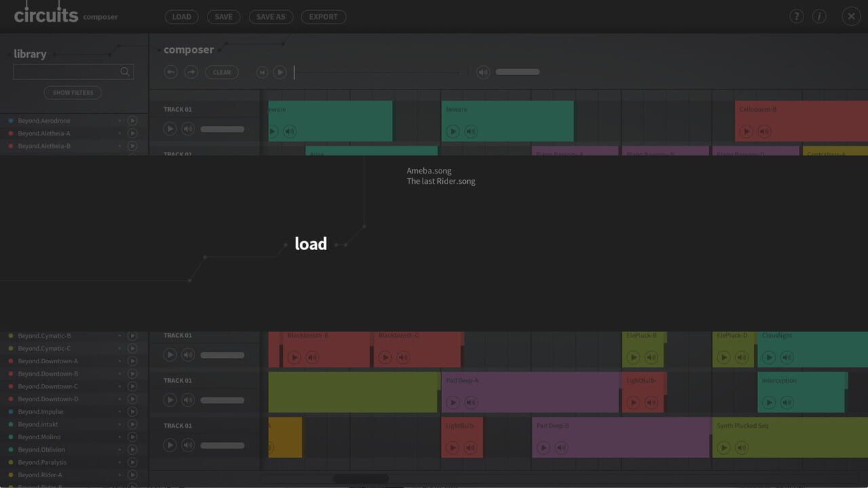The image size is (868, 488).
Task: Click the search magnifier in the library panel
Action: coord(124,71)
